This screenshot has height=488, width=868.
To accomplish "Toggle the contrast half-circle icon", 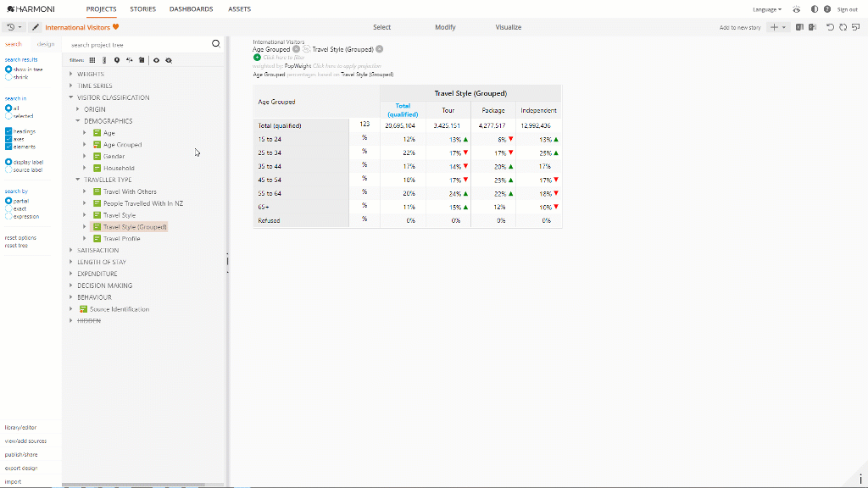I will (815, 9).
